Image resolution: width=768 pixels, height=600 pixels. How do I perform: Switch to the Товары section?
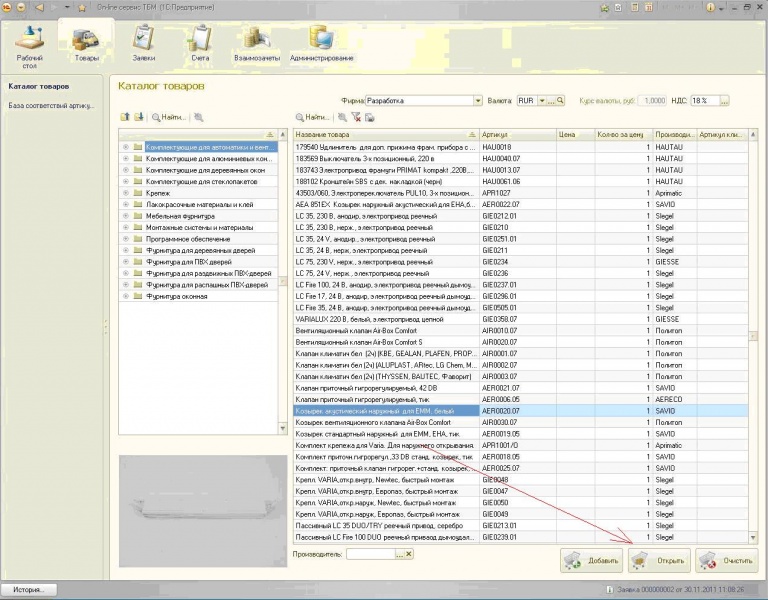click(86, 46)
